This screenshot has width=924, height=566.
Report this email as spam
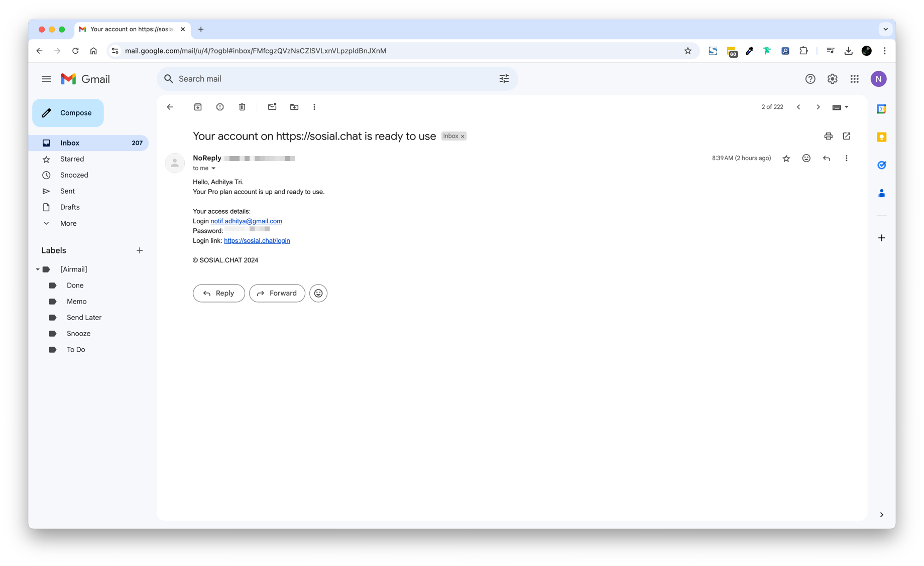(220, 107)
